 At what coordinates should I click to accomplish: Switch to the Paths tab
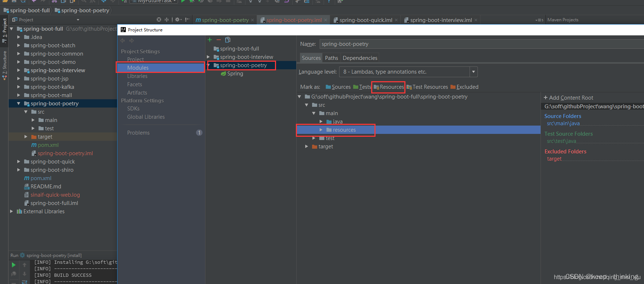coord(332,58)
